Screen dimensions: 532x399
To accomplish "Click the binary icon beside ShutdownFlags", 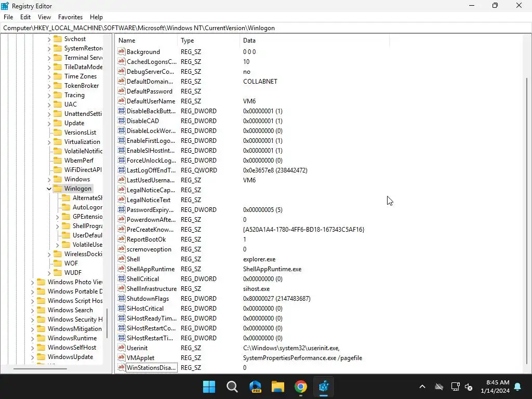I will pos(122,299).
